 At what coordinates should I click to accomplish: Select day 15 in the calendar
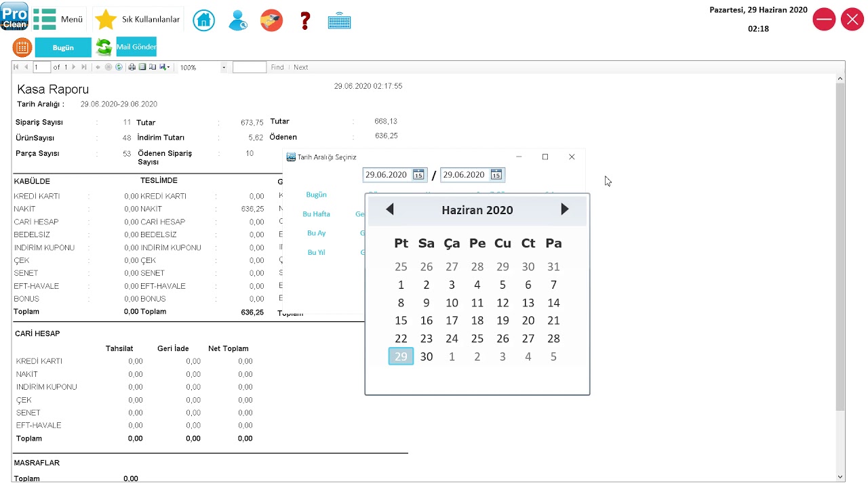pos(401,321)
